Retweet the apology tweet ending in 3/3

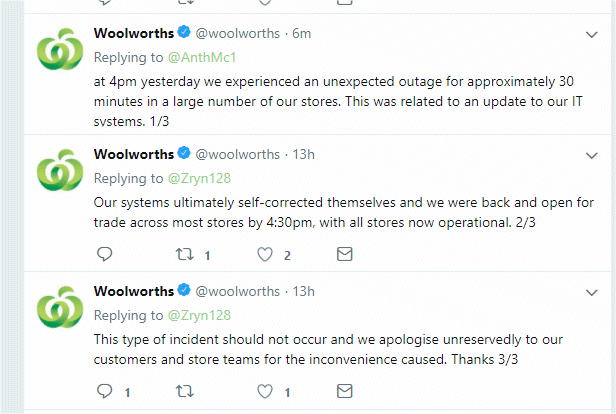coord(185,393)
